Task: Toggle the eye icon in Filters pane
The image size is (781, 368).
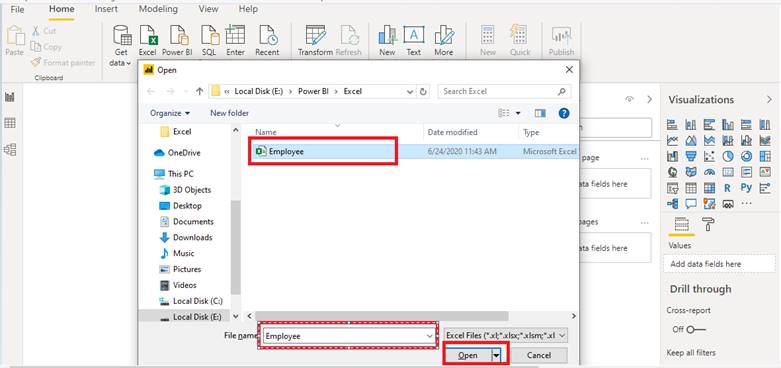Action: click(630, 100)
